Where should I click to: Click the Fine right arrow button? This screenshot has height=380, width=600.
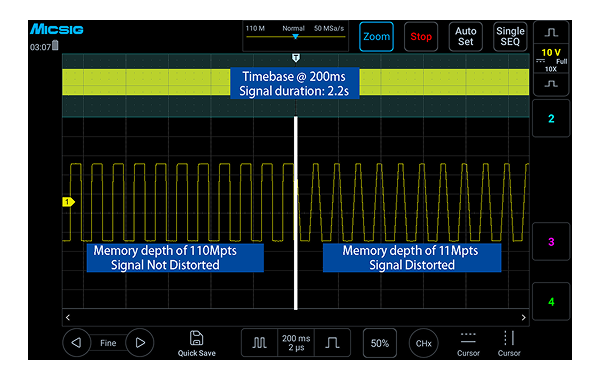point(140,342)
